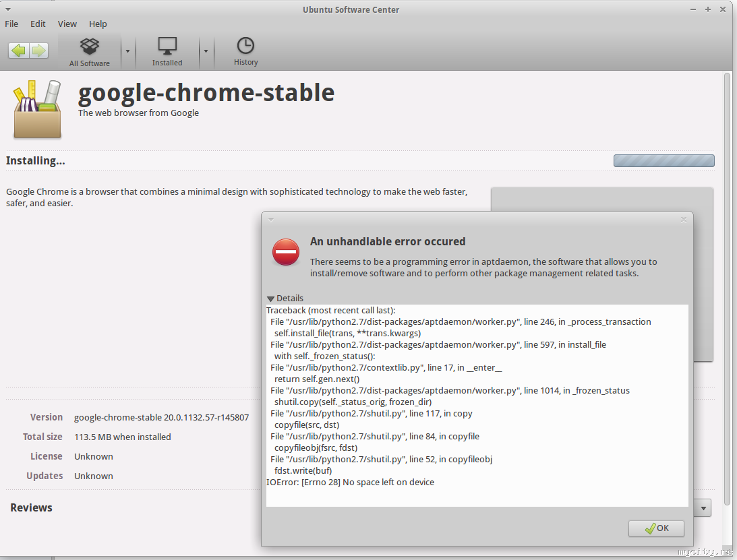The image size is (737, 560).
Task: Open reviews sort dropdown at right
Action: [x=703, y=508]
